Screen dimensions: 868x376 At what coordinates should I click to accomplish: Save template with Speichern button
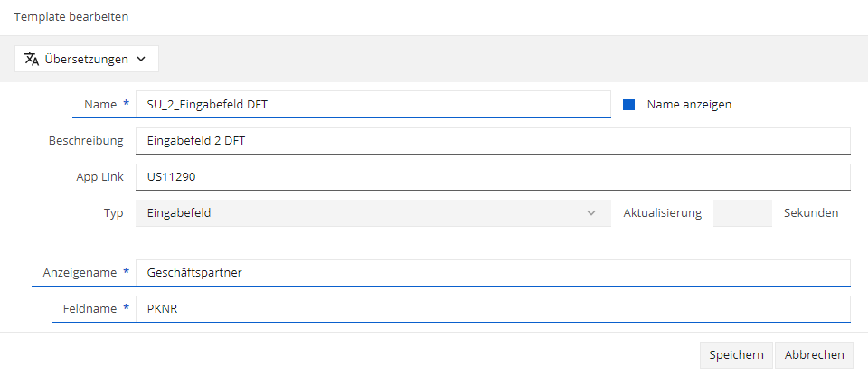click(736, 355)
